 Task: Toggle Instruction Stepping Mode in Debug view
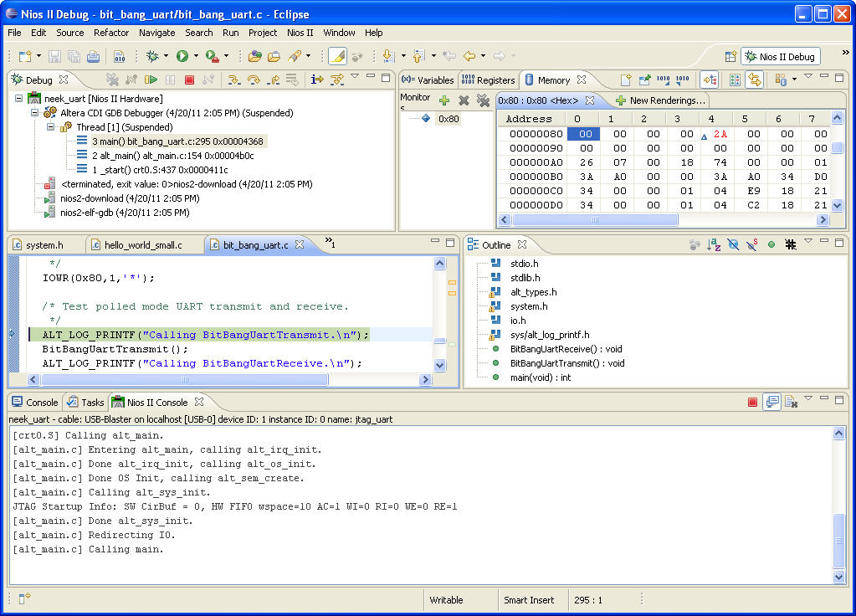(317, 80)
